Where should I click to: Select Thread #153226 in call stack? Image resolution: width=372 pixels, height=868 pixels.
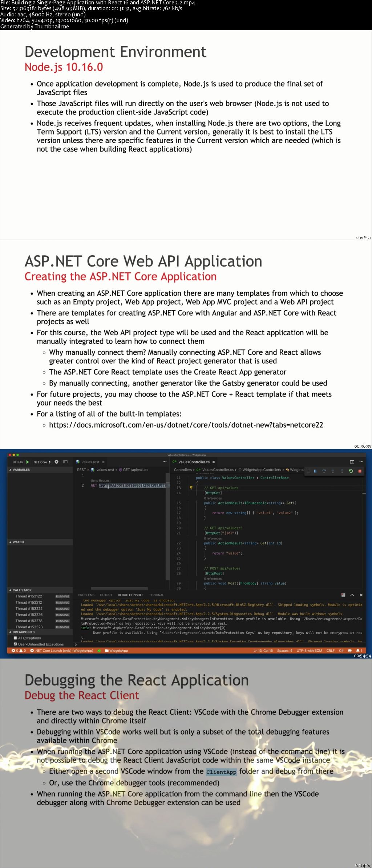40,615
